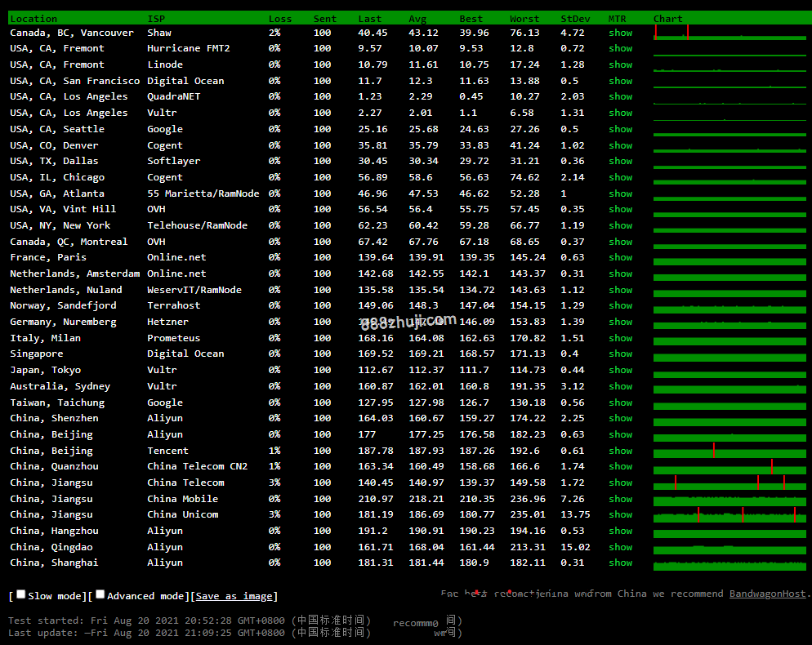812x645 pixels.
Task: Click the StDev column header
Action: pos(575,19)
